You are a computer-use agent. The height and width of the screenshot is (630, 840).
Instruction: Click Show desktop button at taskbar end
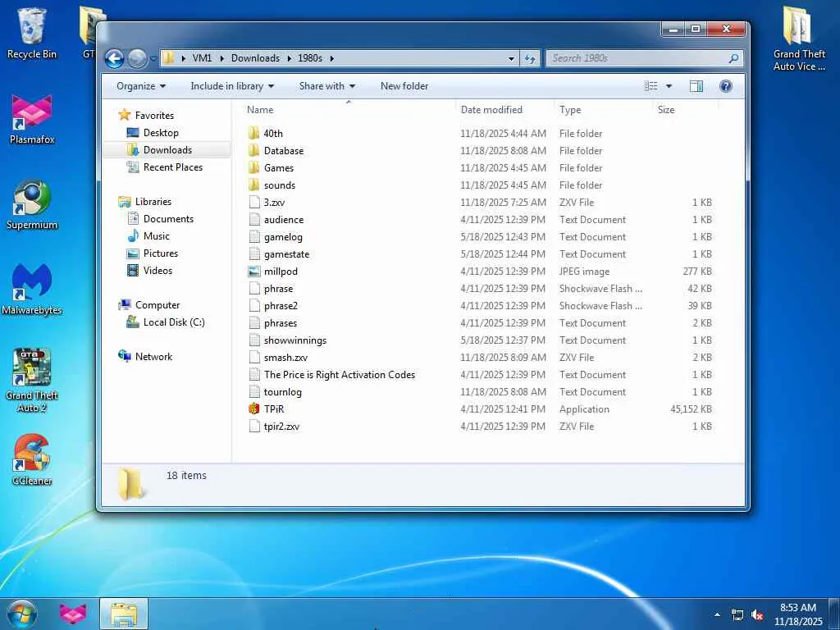[x=834, y=614]
